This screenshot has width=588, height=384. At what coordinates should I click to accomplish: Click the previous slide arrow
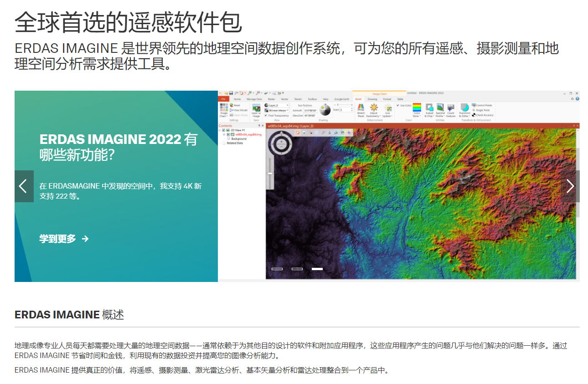[24, 186]
